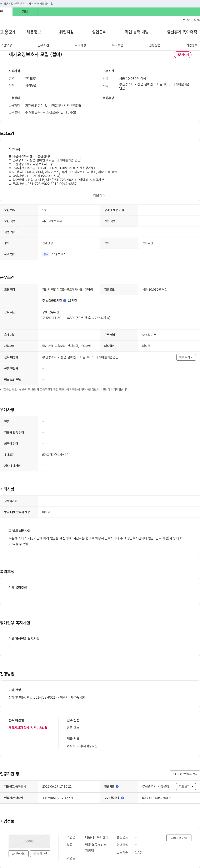
Task: Click the 기타 전형 heading
Action: coord(15,690)
